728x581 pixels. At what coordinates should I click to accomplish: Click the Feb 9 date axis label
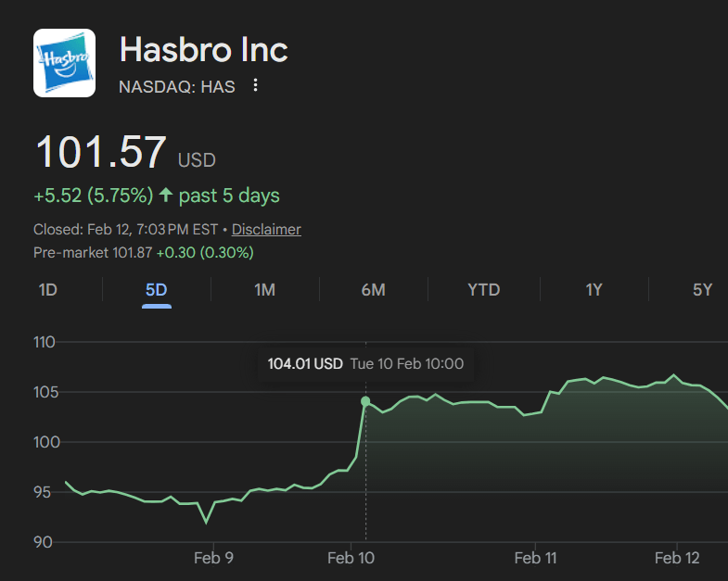pyautogui.click(x=214, y=558)
